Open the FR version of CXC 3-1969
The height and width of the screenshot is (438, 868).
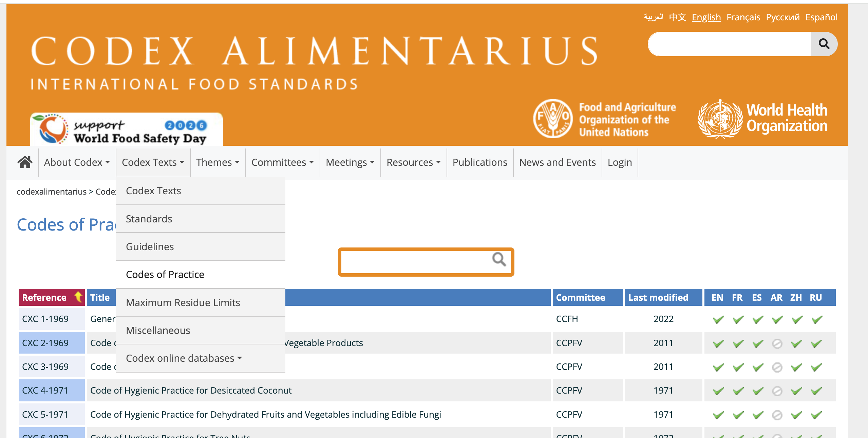[738, 367]
